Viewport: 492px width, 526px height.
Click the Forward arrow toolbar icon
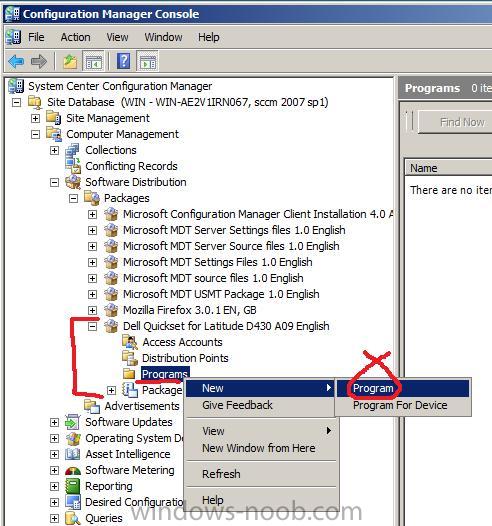click(39, 61)
